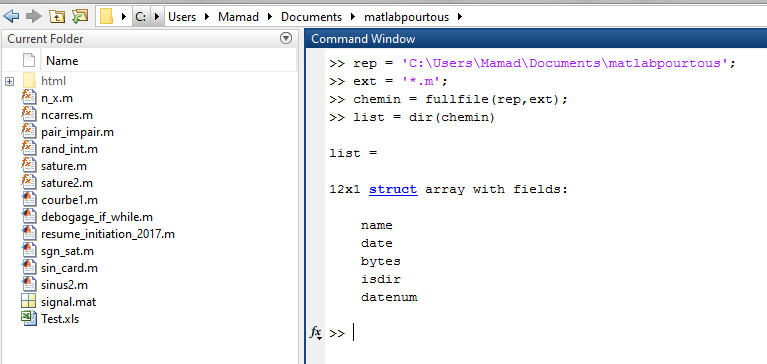Screen dimensions: 767x364
Task: Select the sature.m function file icon
Action: click(x=28, y=165)
